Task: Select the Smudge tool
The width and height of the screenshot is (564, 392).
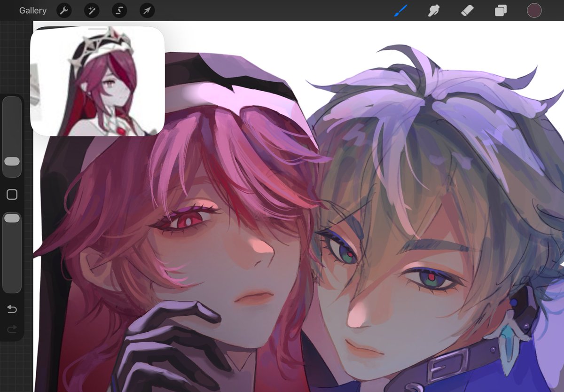Action: (434, 10)
